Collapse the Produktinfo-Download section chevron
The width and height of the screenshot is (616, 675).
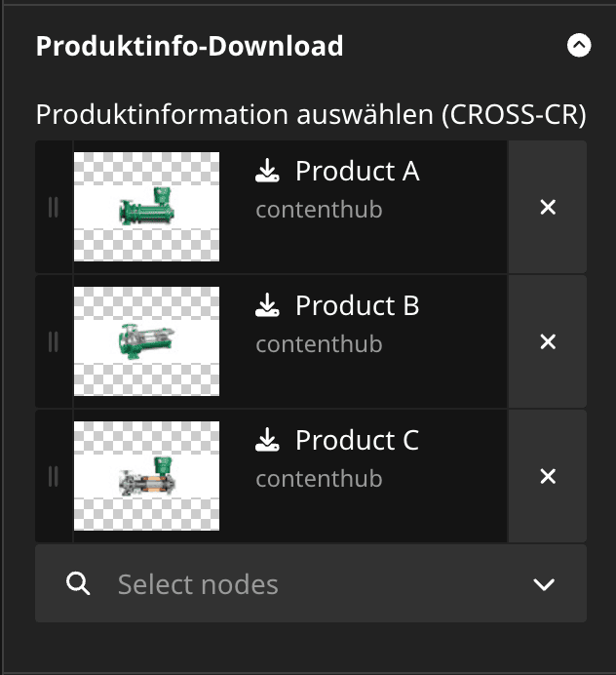(579, 45)
